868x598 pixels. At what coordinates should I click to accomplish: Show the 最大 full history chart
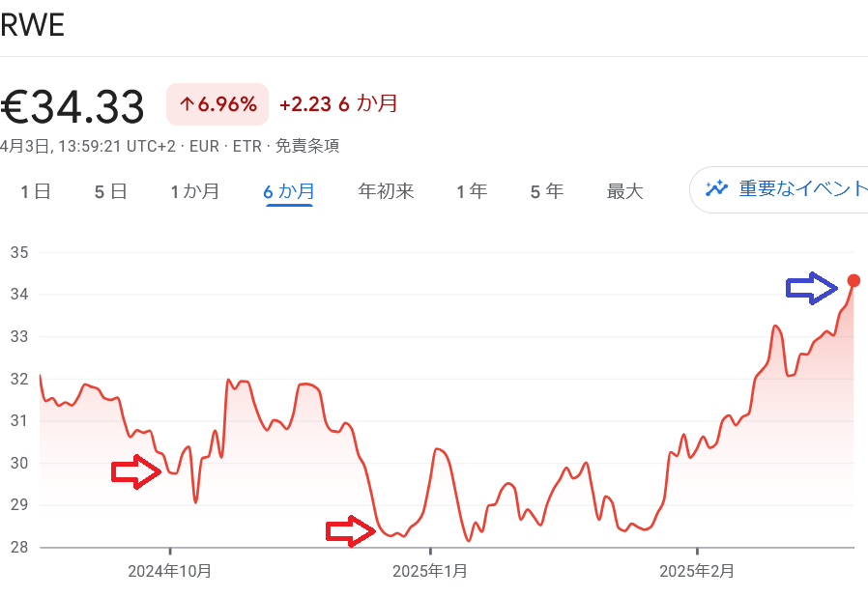click(x=624, y=191)
